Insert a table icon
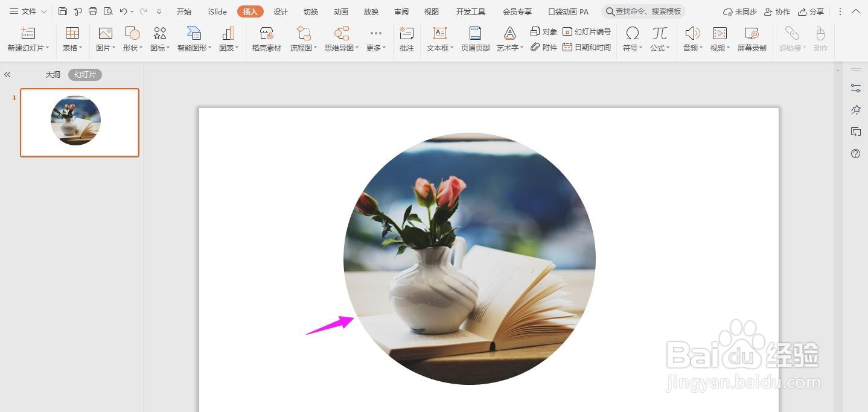Image resolution: width=868 pixels, height=412 pixels. [72, 33]
